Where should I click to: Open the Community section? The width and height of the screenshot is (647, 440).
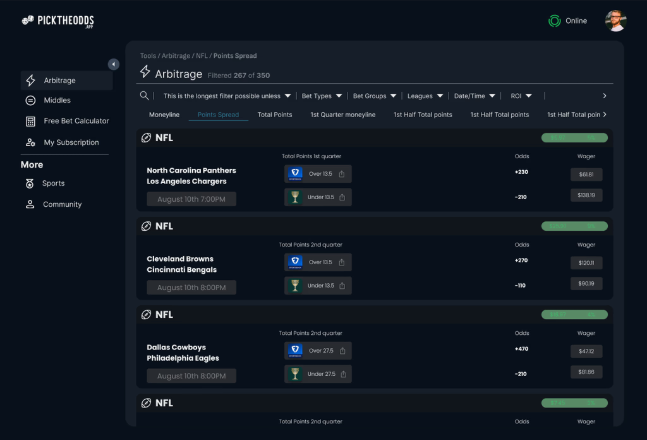pyautogui.click(x=62, y=204)
